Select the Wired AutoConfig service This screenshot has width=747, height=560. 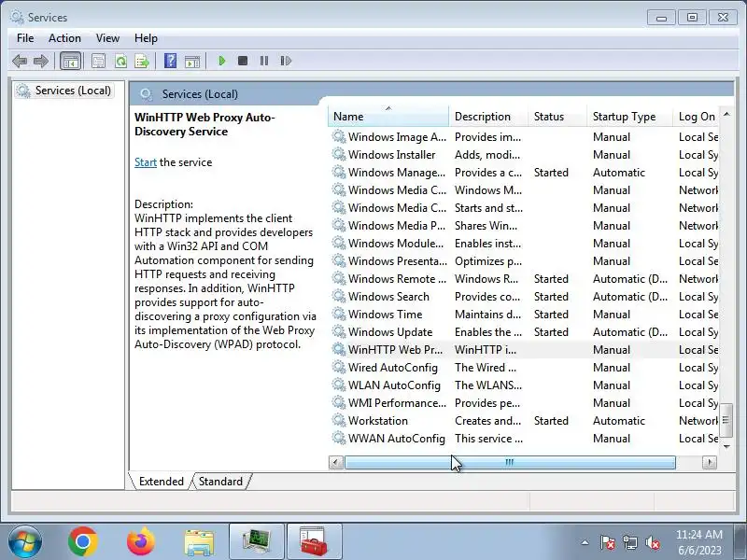524,367
